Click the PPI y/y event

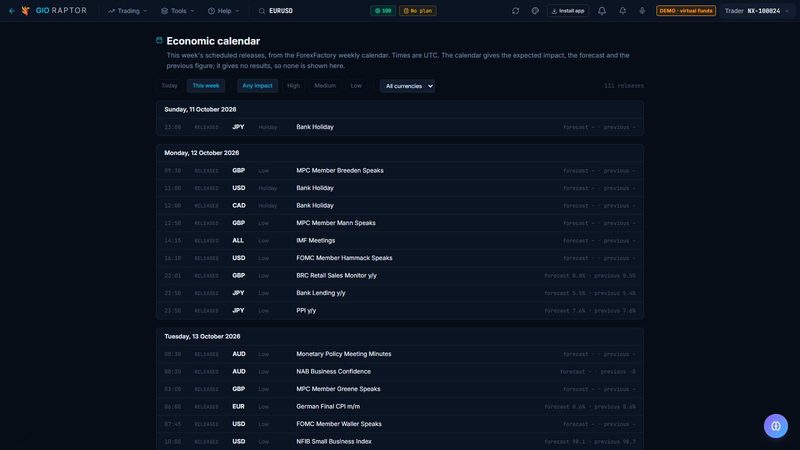pos(400,310)
